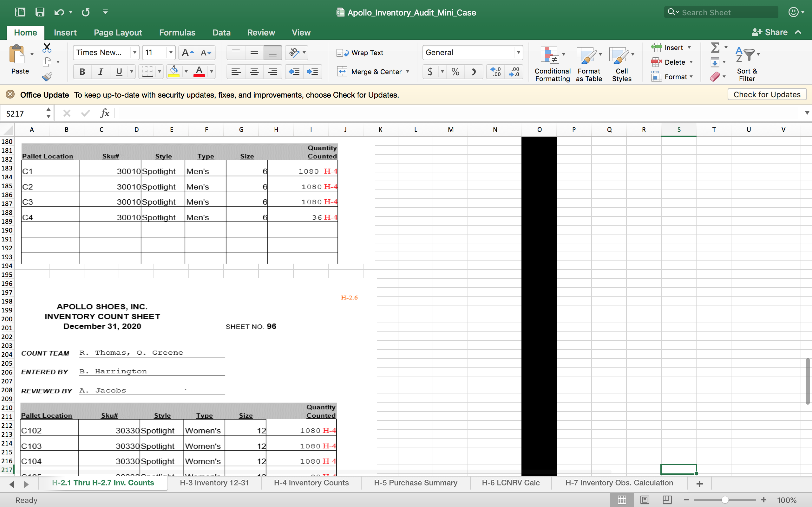
Task: Click the Save icon in title bar
Action: [40, 12]
